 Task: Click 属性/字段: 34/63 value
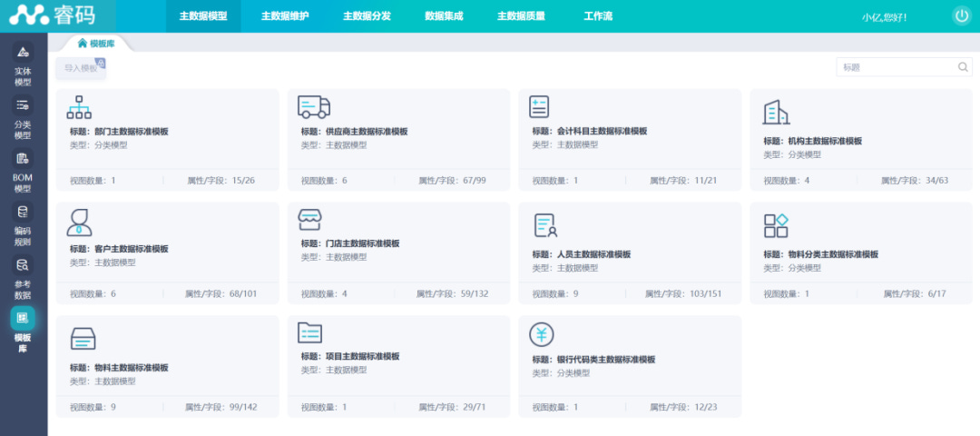[x=915, y=180]
